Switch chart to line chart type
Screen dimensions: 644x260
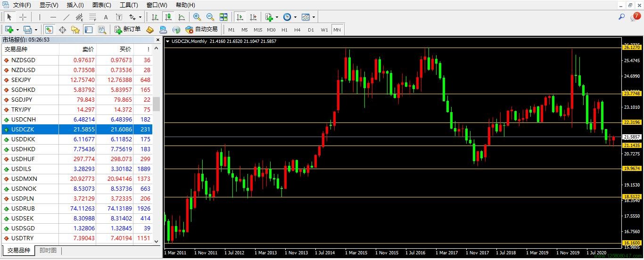click(181, 17)
